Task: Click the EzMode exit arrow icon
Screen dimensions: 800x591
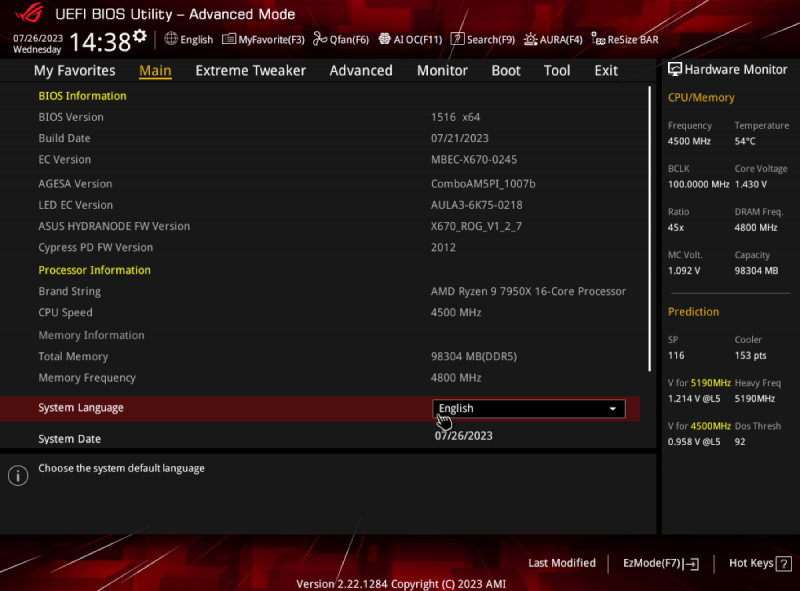Action: click(691, 564)
